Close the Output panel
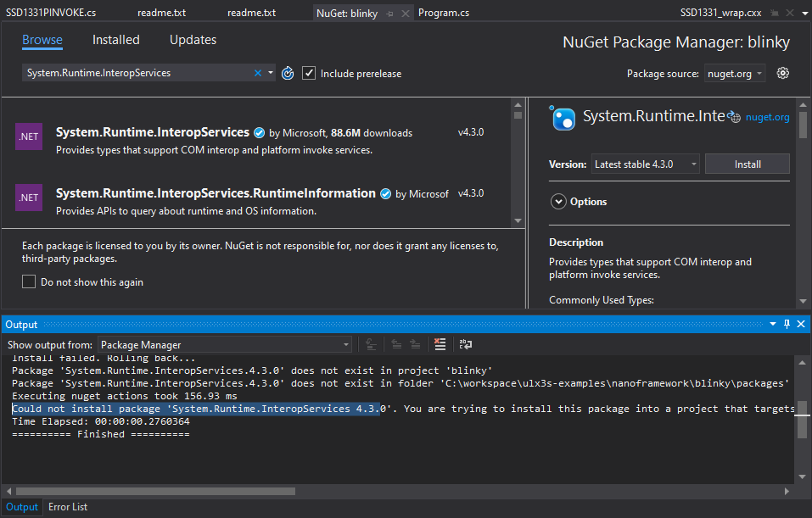The image size is (812, 518). (x=801, y=324)
